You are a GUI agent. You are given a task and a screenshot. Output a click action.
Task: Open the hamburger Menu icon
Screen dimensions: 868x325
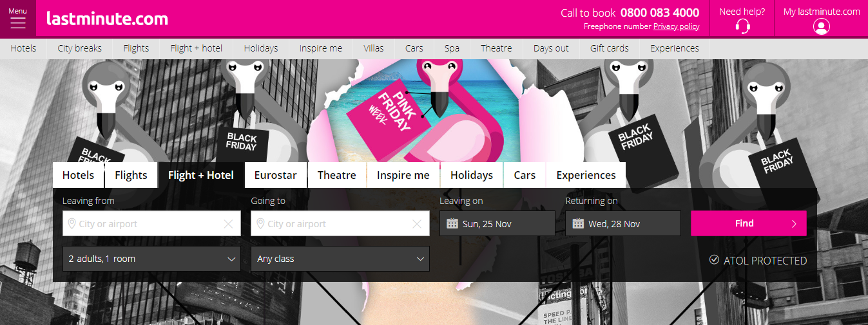point(18,23)
